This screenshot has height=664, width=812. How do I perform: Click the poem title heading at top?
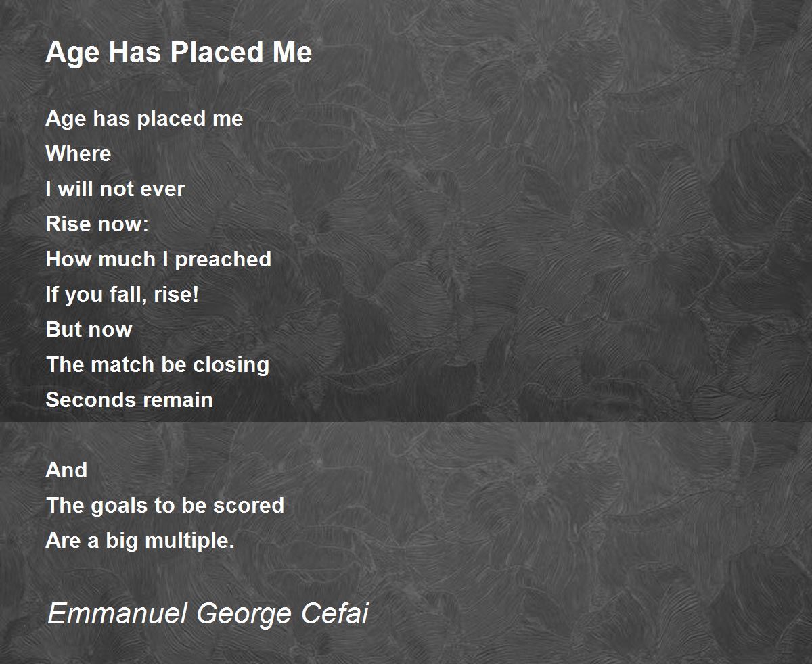[179, 52]
